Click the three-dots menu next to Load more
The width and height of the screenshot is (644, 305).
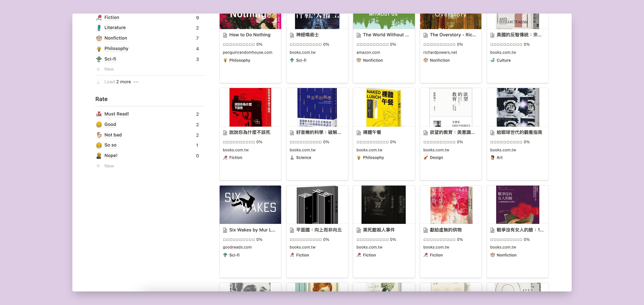tap(136, 82)
